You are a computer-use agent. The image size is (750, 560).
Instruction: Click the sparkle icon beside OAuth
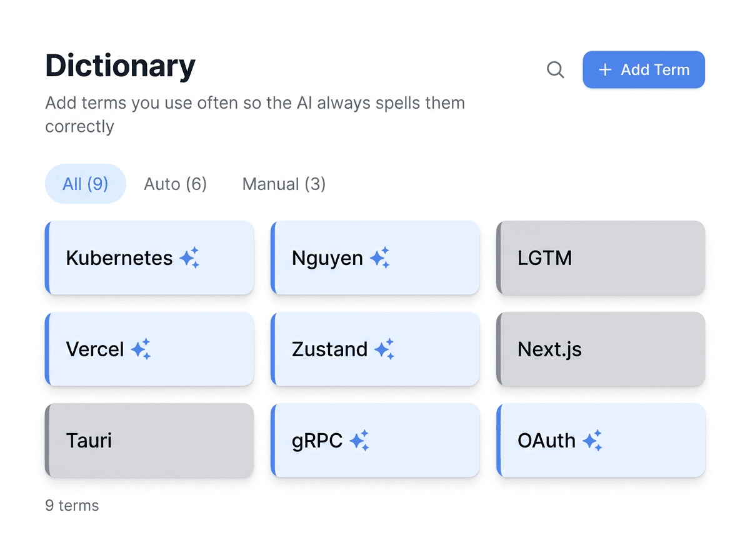(x=592, y=441)
